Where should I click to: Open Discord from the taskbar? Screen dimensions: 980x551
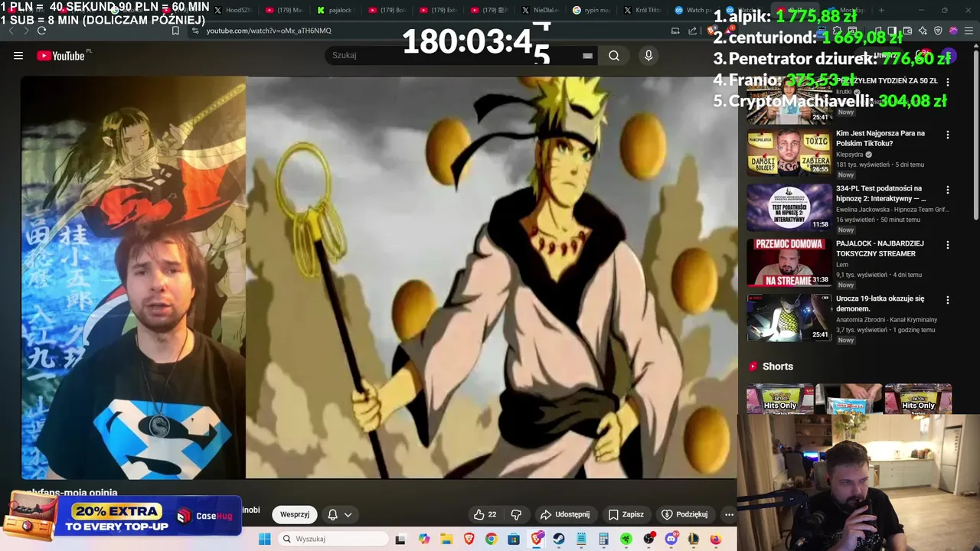671,539
